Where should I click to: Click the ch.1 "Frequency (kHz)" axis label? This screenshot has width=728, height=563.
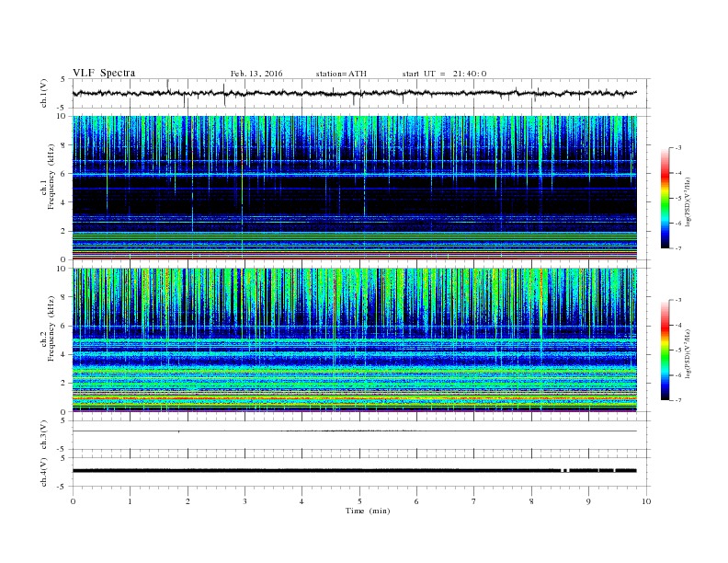51,177
